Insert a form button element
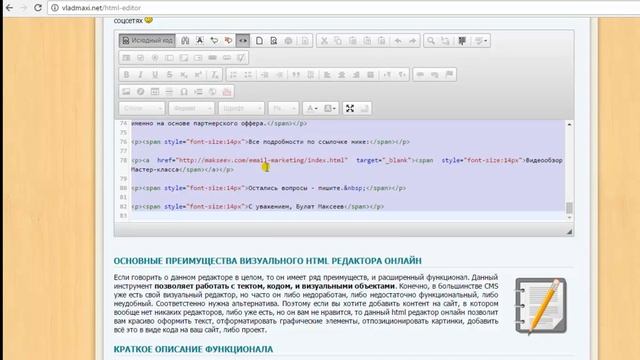The width and height of the screenshot is (640, 360). [x=212, y=58]
